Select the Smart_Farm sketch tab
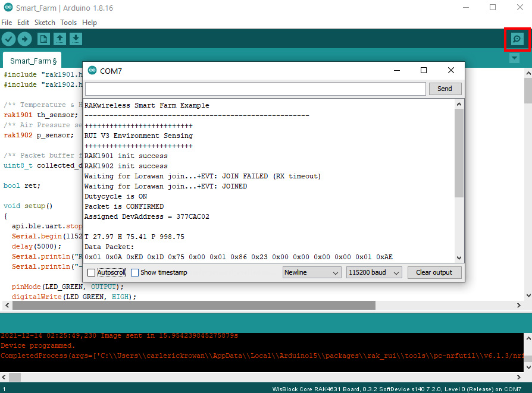 coord(32,61)
